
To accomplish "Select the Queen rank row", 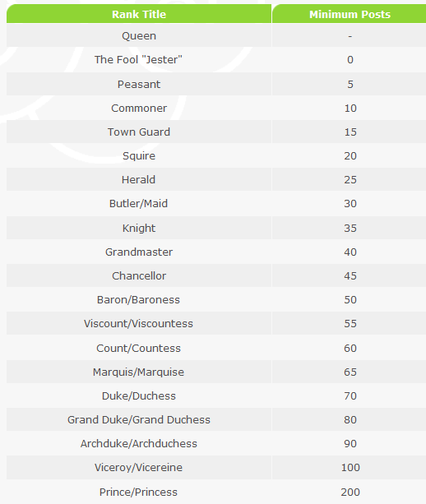I will pos(216,35).
